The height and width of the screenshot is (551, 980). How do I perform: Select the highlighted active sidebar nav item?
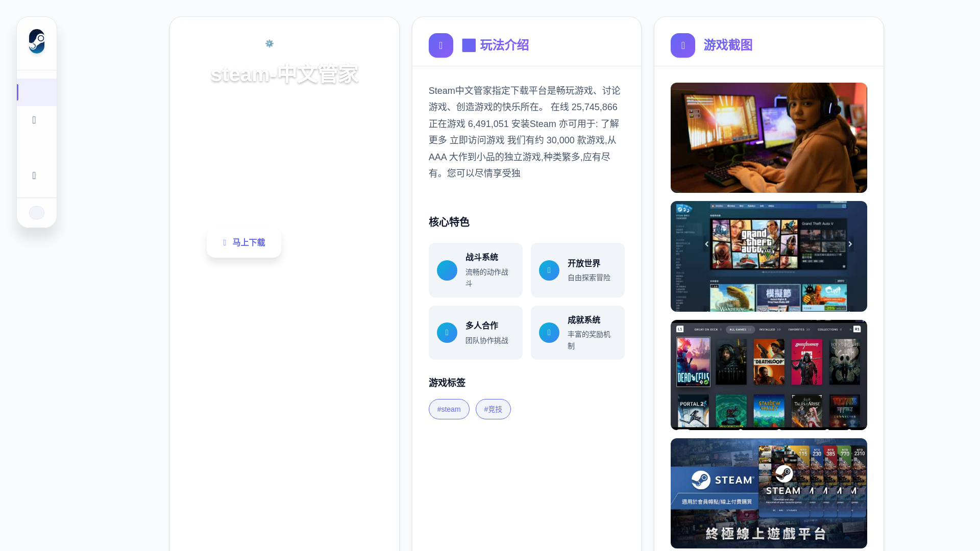click(x=37, y=92)
